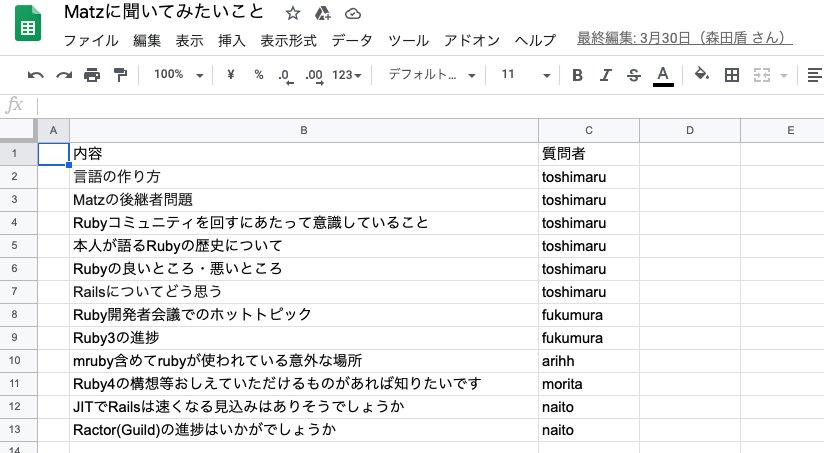824x453 pixels.
Task: Click cell containing 質問者
Action: coord(589,154)
